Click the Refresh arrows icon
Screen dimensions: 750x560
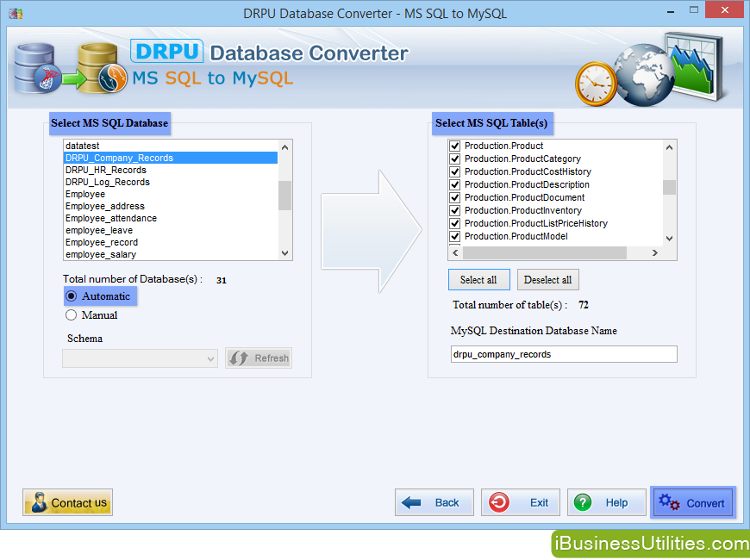click(238, 358)
